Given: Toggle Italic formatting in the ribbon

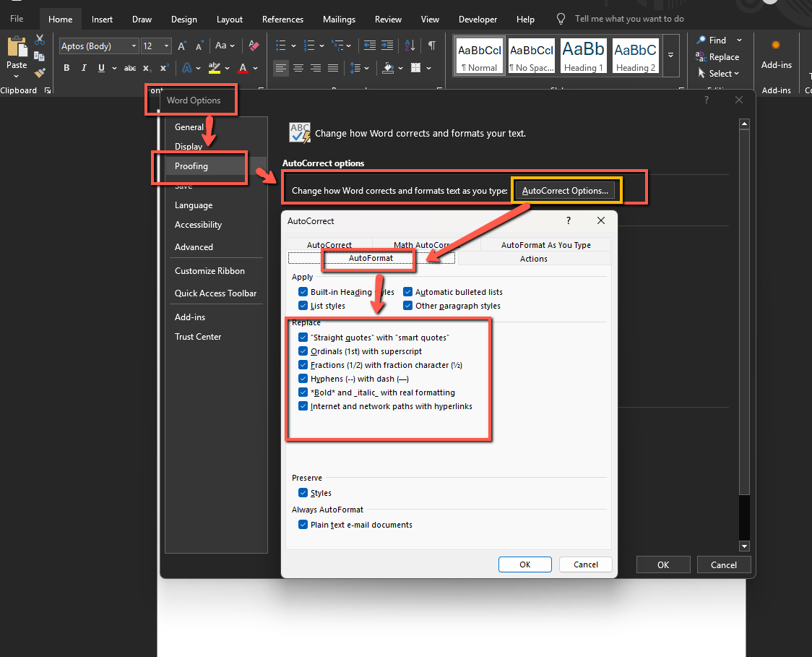Looking at the screenshot, I should (84, 68).
